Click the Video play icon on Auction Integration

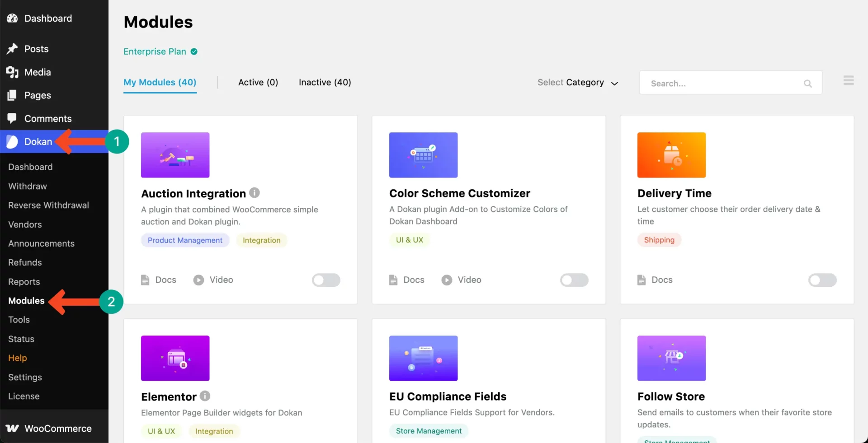[x=198, y=280]
